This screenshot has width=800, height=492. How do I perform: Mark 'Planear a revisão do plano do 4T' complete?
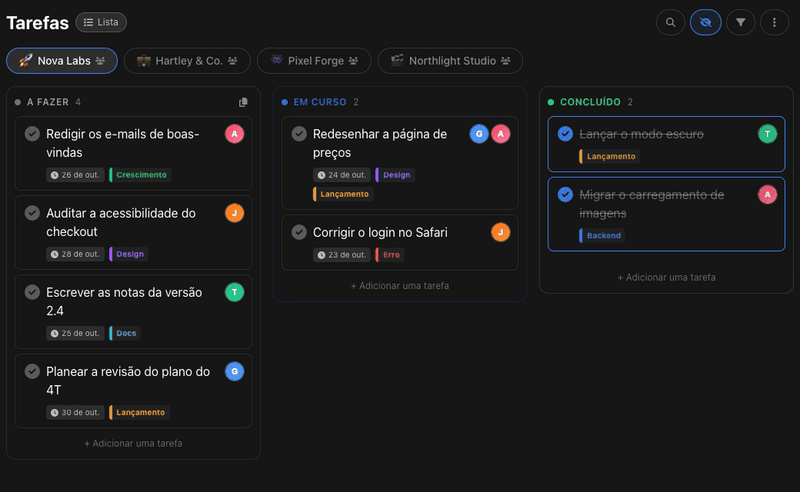pos(32,371)
